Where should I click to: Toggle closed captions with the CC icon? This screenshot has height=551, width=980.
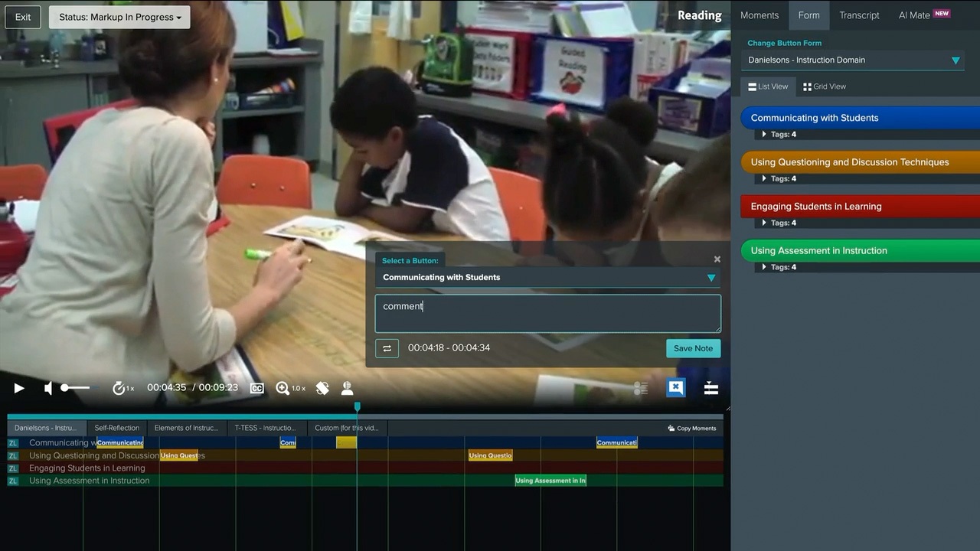tap(257, 388)
